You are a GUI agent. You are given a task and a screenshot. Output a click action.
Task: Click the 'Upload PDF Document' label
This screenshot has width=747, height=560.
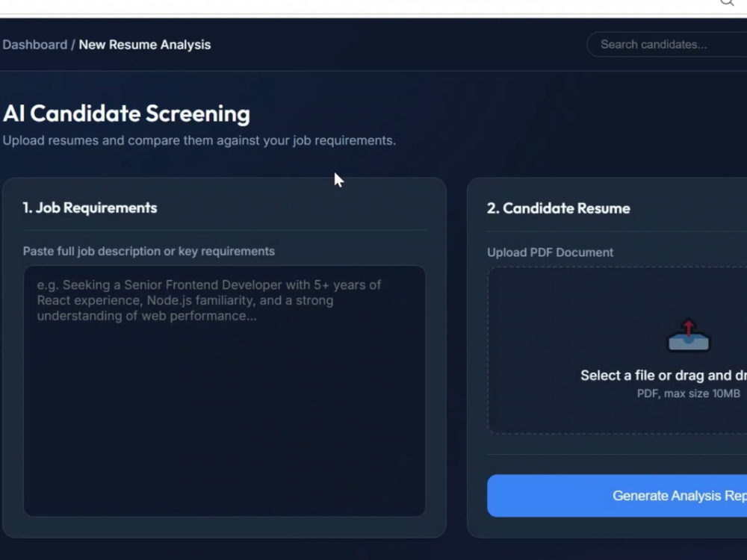[551, 252]
